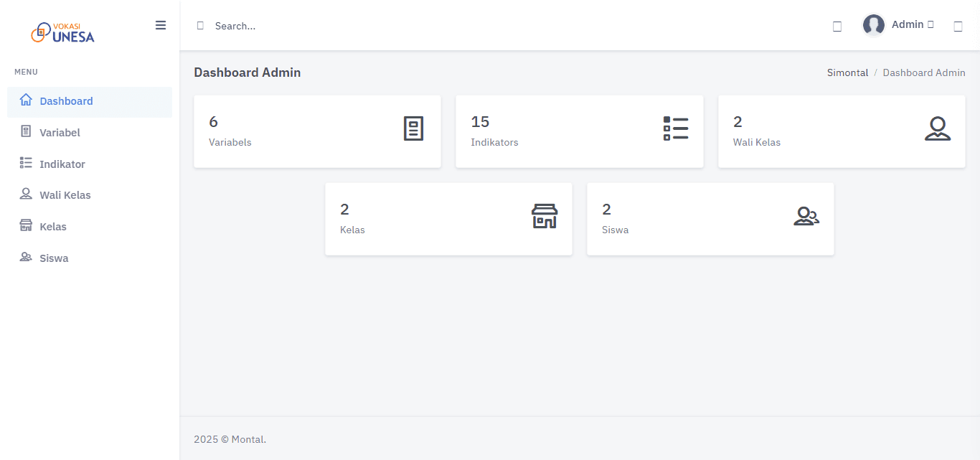Click the Dashboard home icon in sidebar
980x460 pixels.
(x=26, y=100)
